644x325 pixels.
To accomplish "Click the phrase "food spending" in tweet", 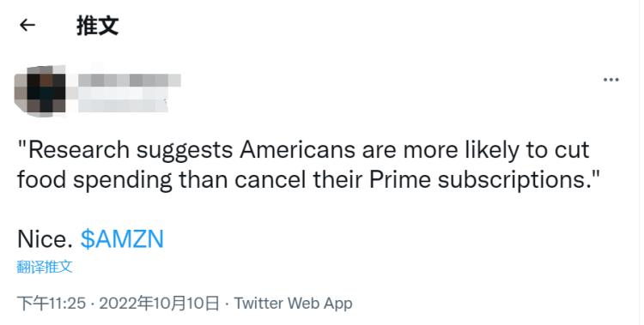I will pyautogui.click(x=94, y=180).
